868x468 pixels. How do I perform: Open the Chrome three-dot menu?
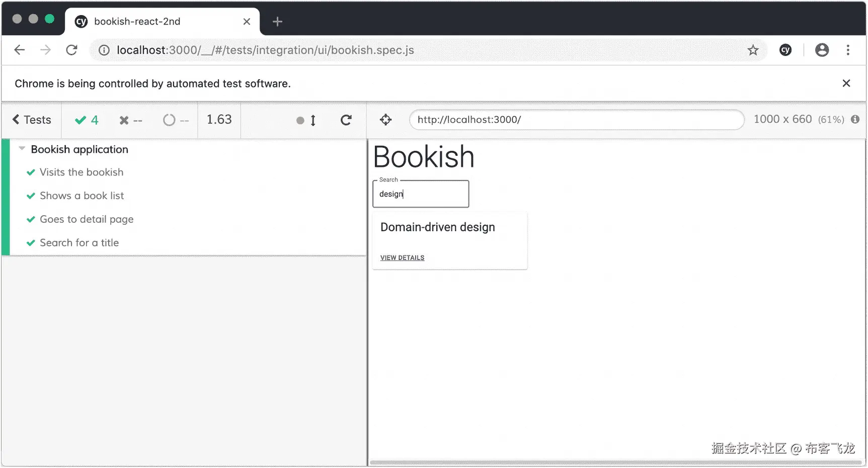click(x=848, y=50)
